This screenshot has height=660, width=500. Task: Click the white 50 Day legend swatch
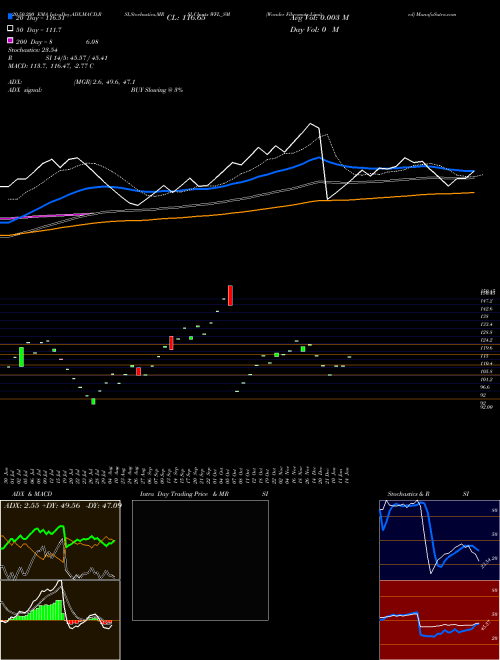pos(10,29)
